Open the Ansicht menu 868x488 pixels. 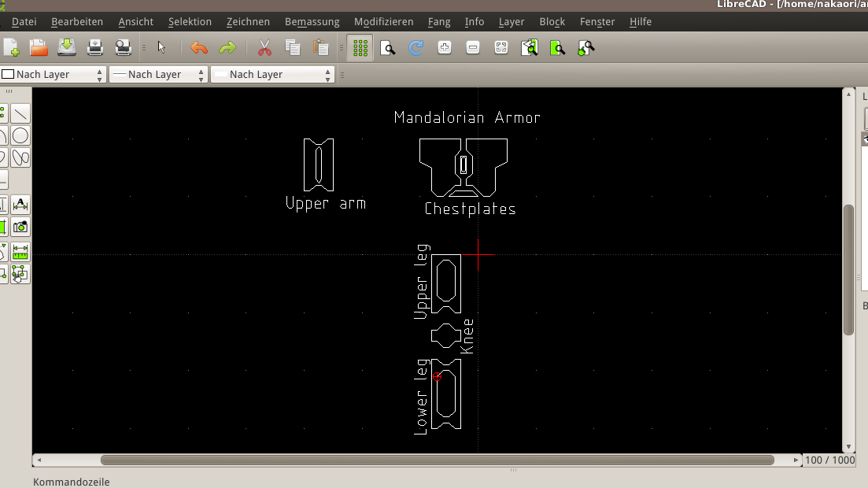pos(135,21)
